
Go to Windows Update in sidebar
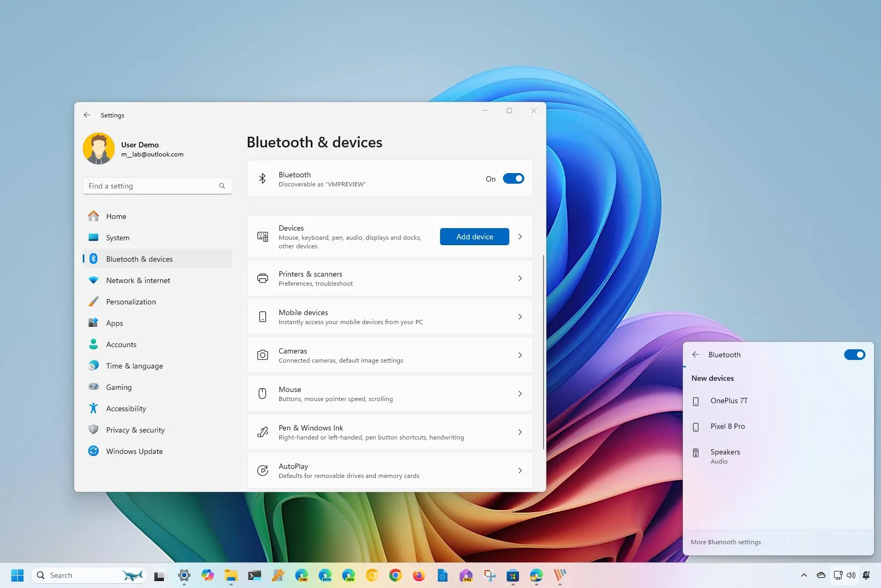point(134,451)
